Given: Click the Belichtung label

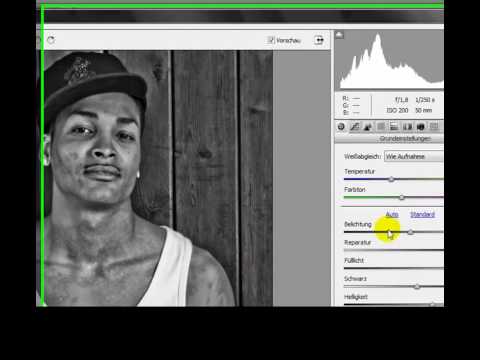Looking at the screenshot, I should 358,224.
